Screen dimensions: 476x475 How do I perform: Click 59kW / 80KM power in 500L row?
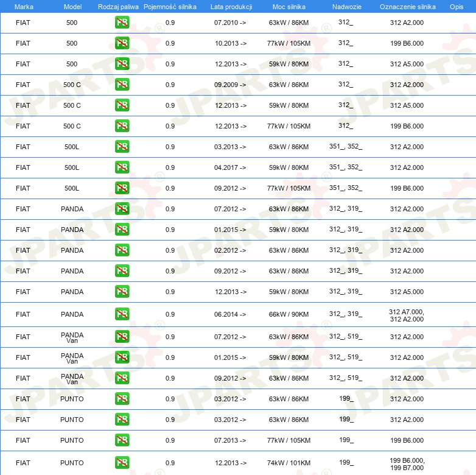pos(289,167)
